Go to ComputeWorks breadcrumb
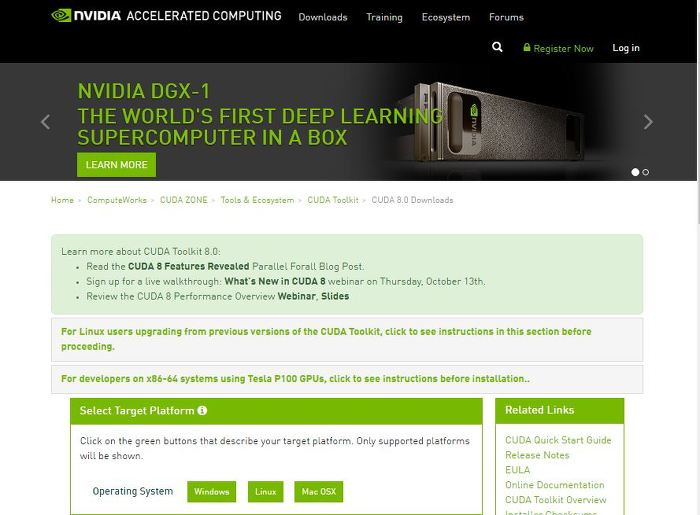The height and width of the screenshot is (515, 700). click(x=117, y=200)
